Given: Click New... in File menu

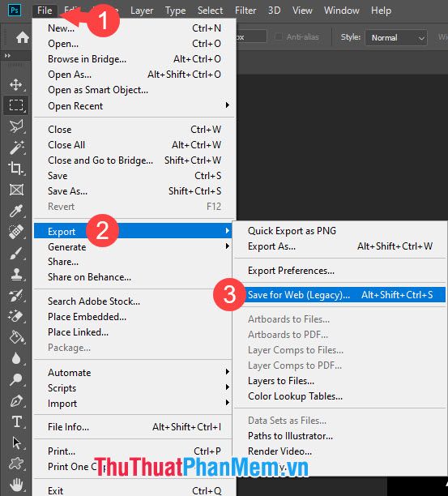Looking at the screenshot, I should pyautogui.click(x=134, y=28).
